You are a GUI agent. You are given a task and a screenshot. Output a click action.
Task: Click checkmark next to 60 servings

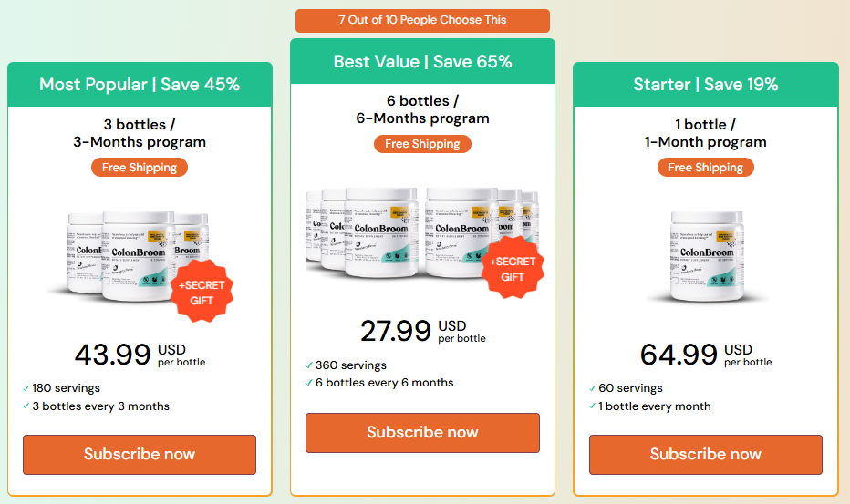point(592,388)
